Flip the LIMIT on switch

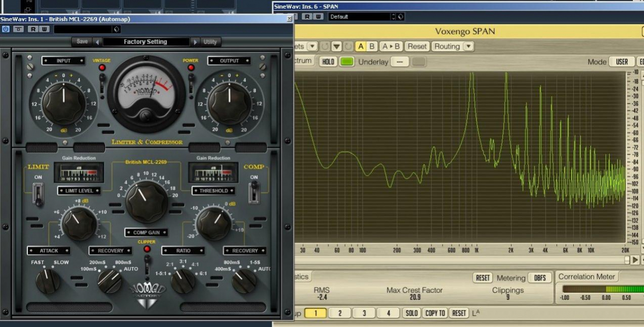[x=38, y=194]
